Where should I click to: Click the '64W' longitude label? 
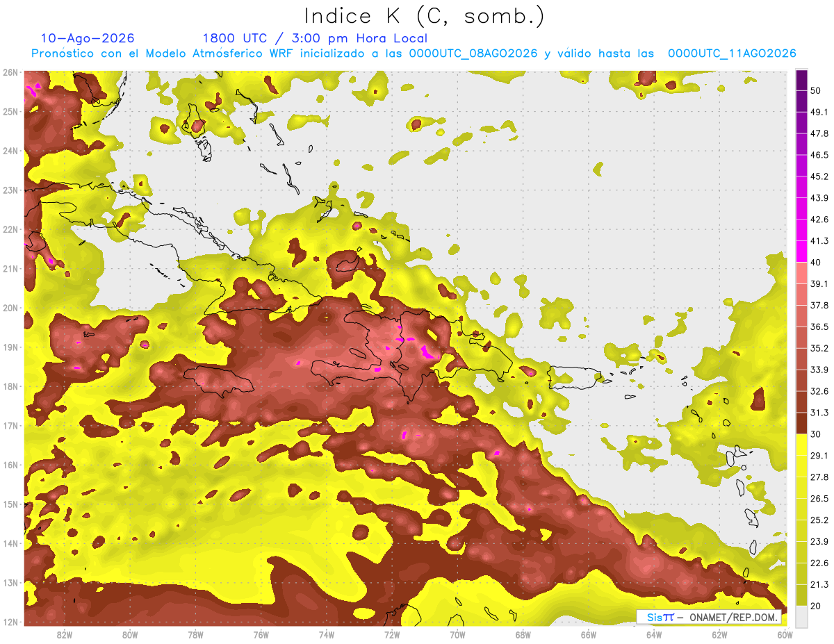[x=654, y=634]
